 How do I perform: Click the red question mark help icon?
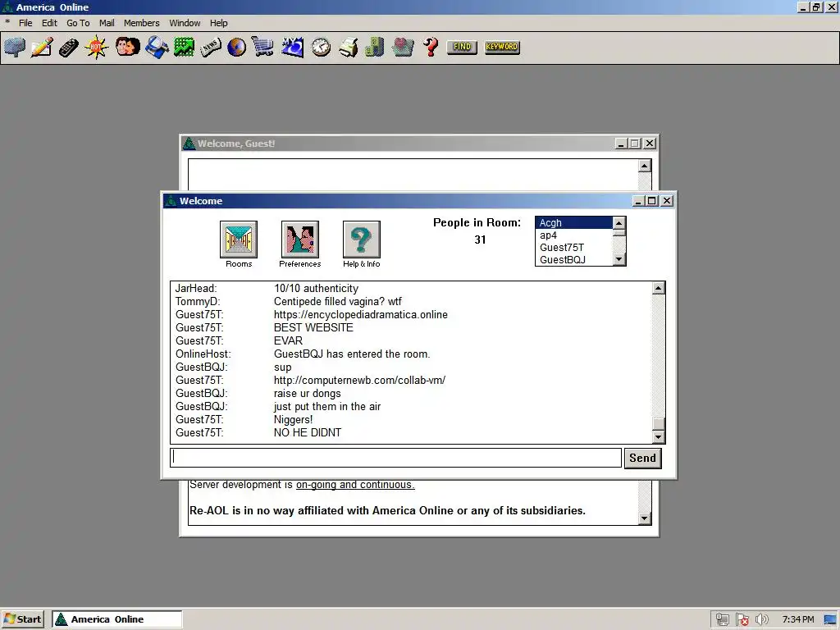tap(430, 47)
